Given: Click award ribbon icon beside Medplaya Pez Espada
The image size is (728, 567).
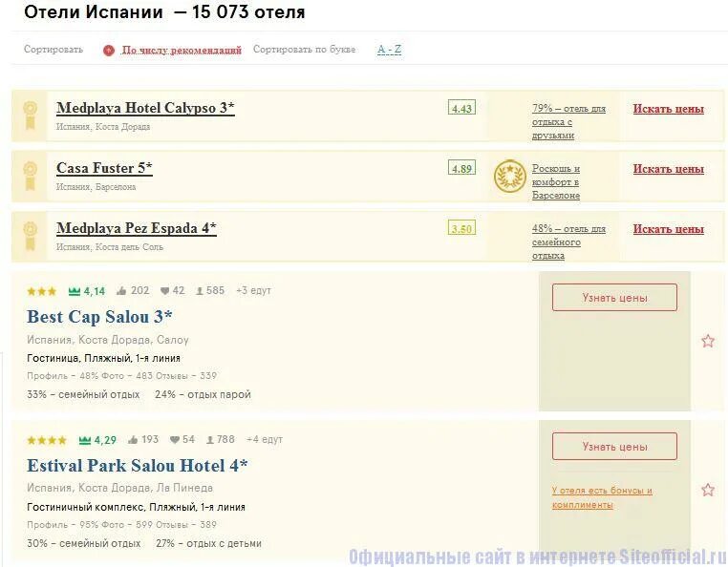Looking at the screenshot, I should 30,236.
